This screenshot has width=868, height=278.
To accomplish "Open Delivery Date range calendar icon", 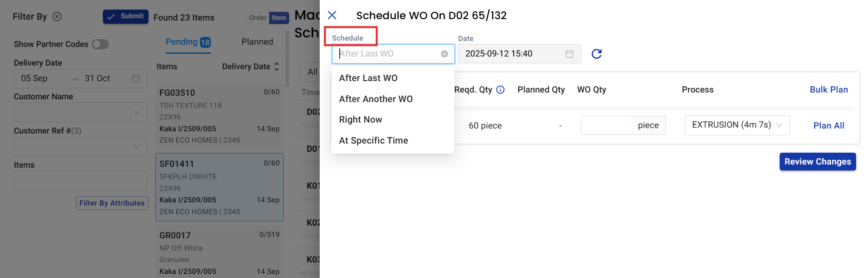I will click(x=136, y=78).
